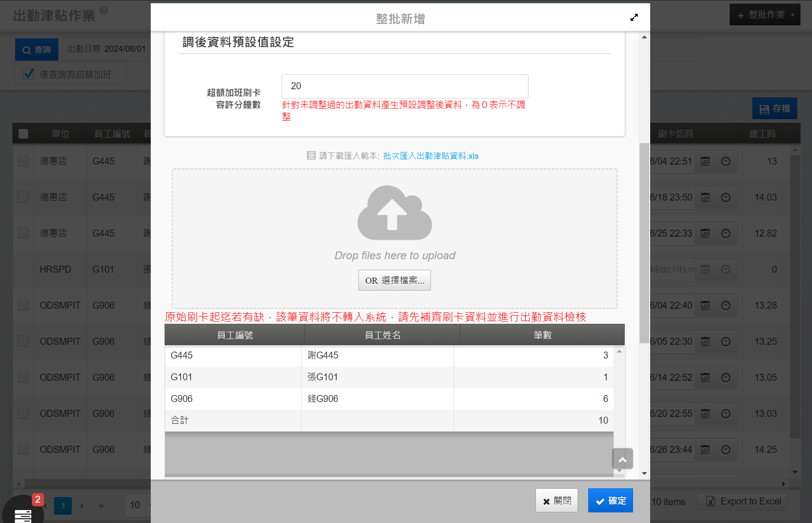Screen dimensions: 812x523
Task: Click the scroll-to-top arrow button
Action: point(622,459)
